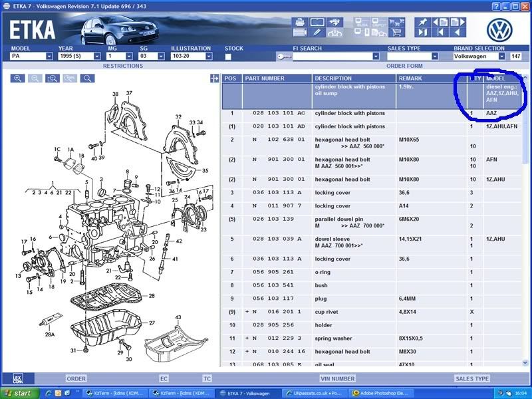Click the pushpin icon

pos(423,23)
